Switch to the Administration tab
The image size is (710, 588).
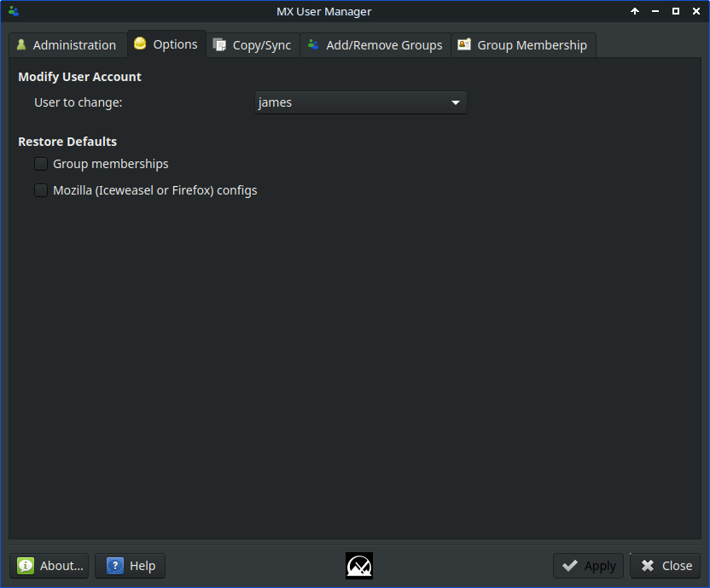(67, 45)
